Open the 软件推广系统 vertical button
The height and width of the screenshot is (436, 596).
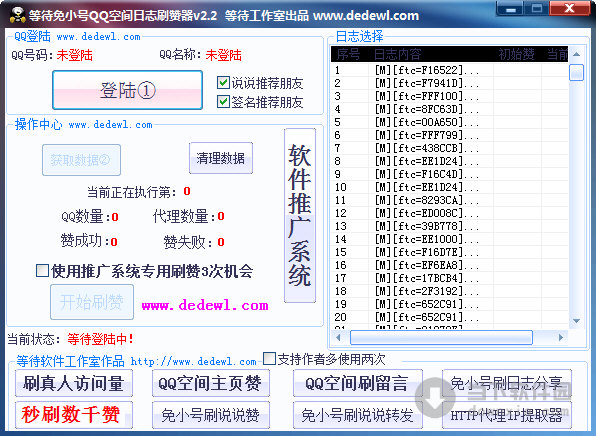(x=300, y=215)
